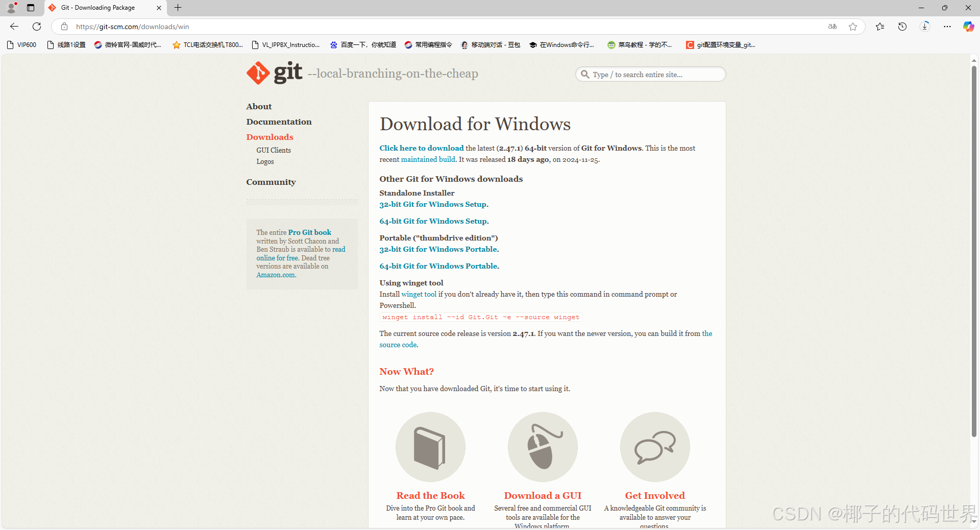
Task: Click the Git logo
Action: pos(275,73)
